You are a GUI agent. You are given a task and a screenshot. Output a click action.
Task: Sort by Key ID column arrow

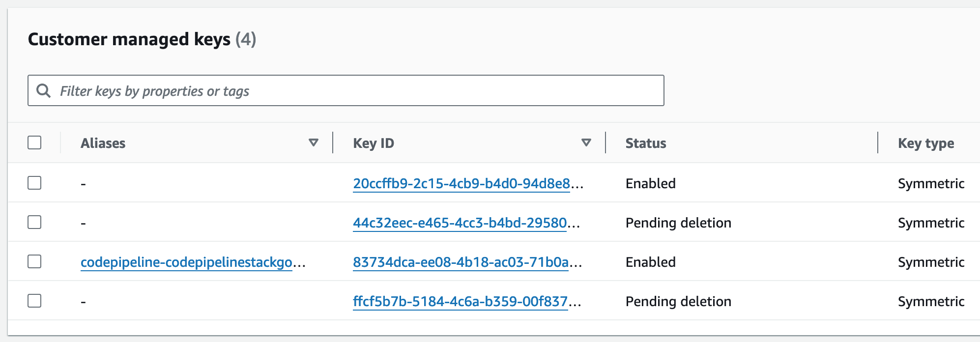pos(586,142)
